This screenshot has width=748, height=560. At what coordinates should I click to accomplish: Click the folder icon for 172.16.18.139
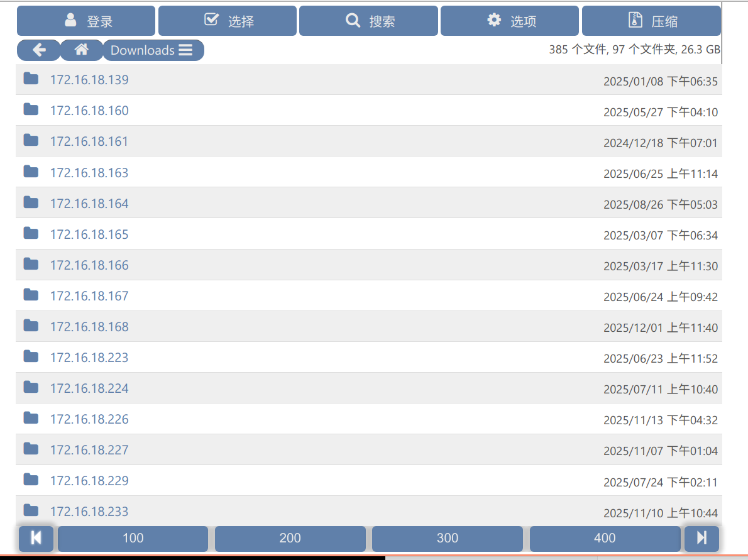(31, 79)
